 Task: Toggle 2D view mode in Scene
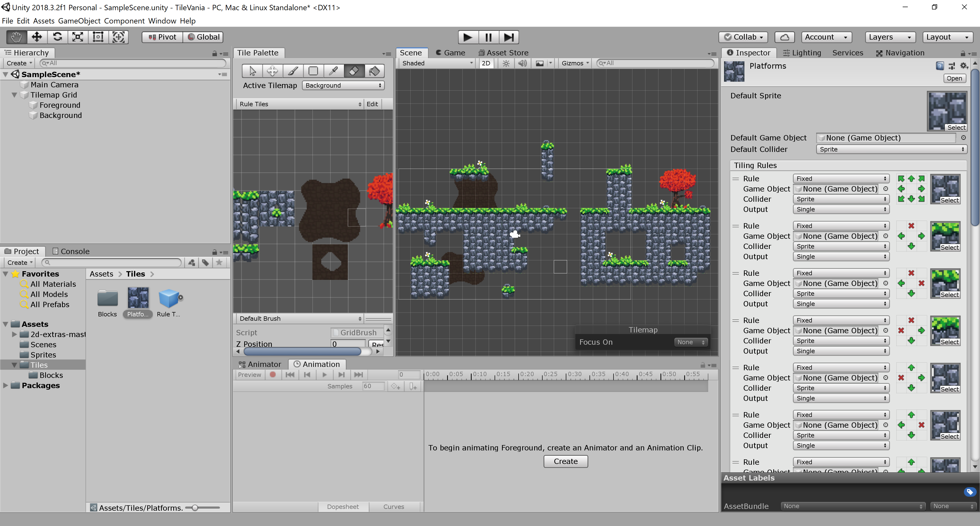click(x=486, y=63)
